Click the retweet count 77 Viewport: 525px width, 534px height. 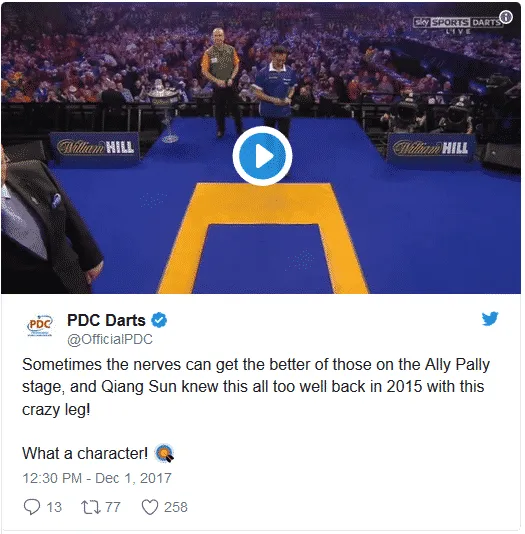pyautogui.click(x=113, y=507)
